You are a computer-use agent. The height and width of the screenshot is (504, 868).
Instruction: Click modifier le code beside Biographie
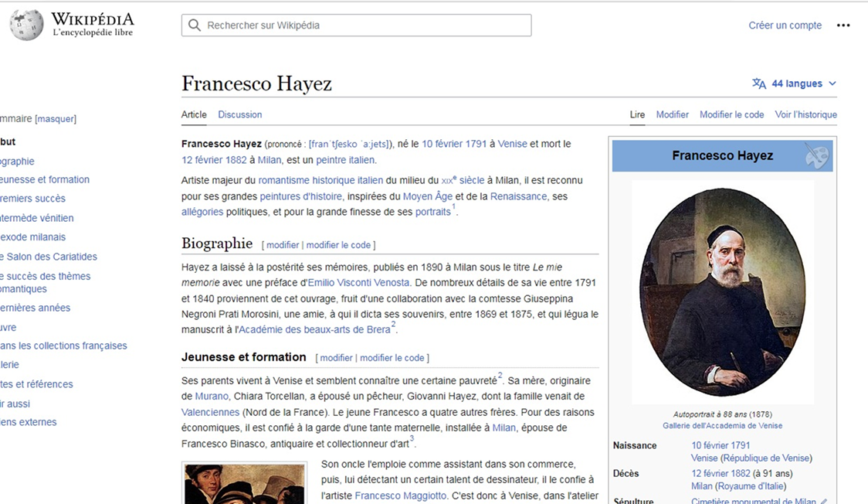[x=338, y=245]
